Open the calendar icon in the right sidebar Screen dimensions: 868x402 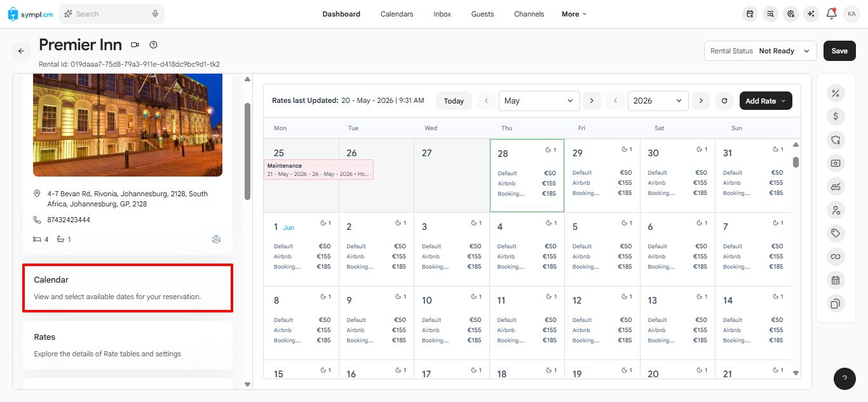pyautogui.click(x=836, y=280)
